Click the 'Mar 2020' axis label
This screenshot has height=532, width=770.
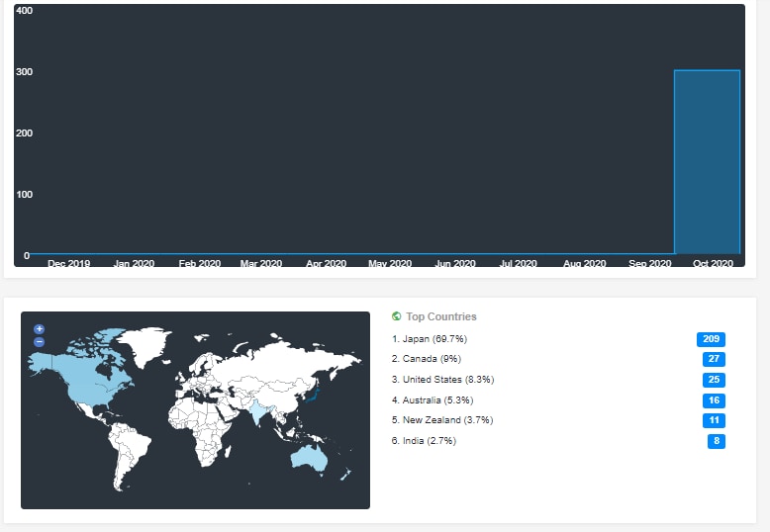(x=260, y=263)
